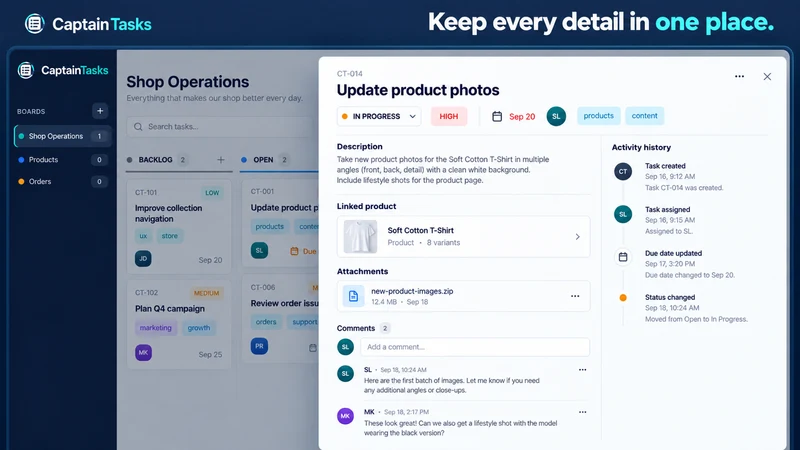This screenshot has width=800, height=450.
Task: Click the JD avatar on CT-101
Action: click(x=143, y=259)
